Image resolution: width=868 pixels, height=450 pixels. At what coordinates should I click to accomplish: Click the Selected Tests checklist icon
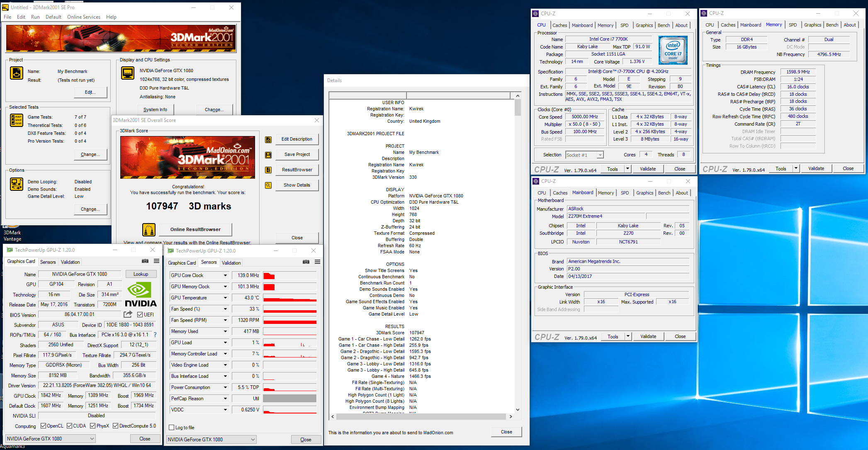click(x=17, y=120)
